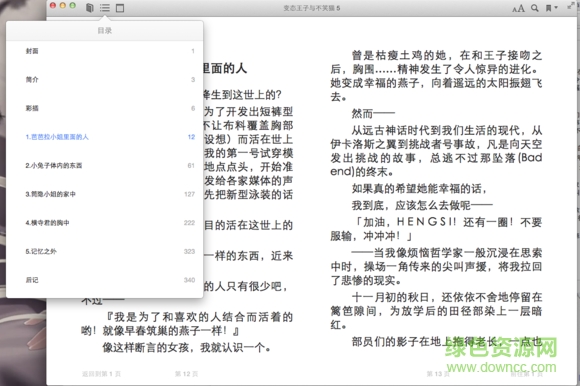Click page number 340 in contents
580x386 pixels.
click(x=189, y=280)
